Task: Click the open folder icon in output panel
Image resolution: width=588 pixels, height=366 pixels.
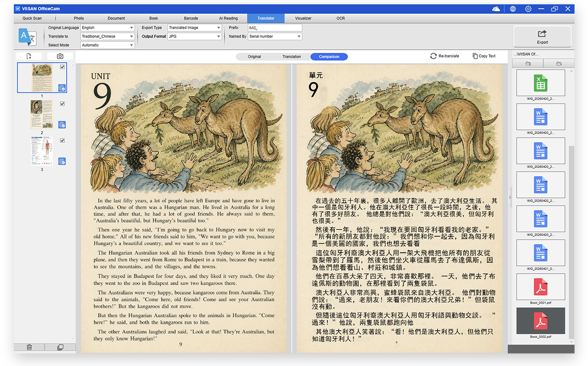Action: click(x=559, y=63)
